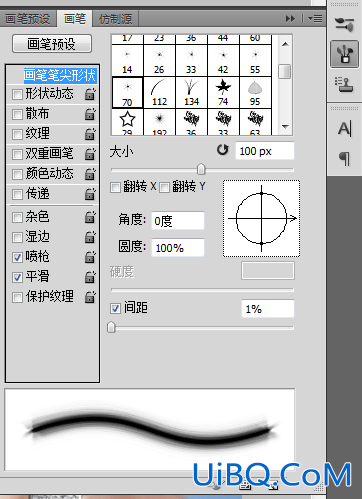Enable the 纹理 checkbox
The image size is (362, 499).
click(x=17, y=134)
